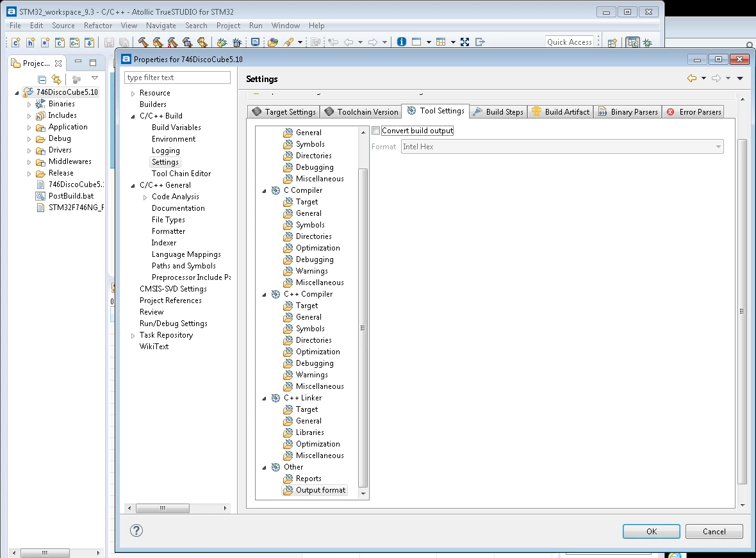This screenshot has height=558, width=756.
Task: Click the hammer icon with red X
Action: coord(172,42)
